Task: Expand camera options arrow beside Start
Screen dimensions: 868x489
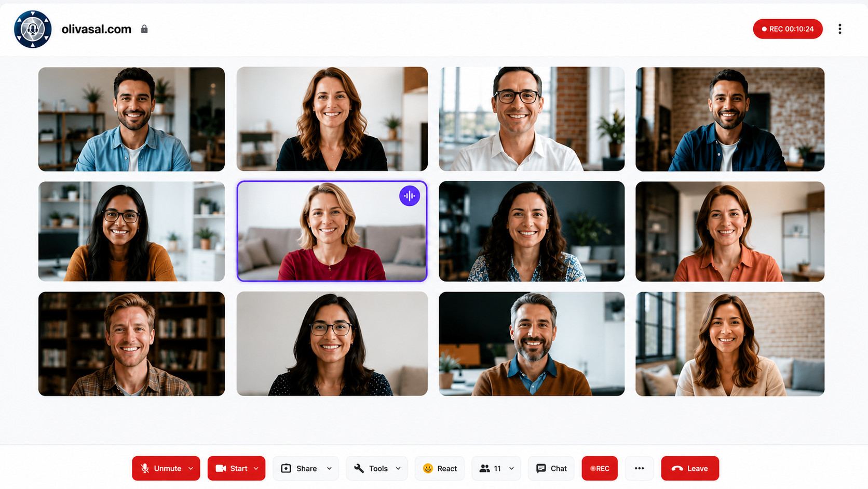Action: [x=256, y=468]
